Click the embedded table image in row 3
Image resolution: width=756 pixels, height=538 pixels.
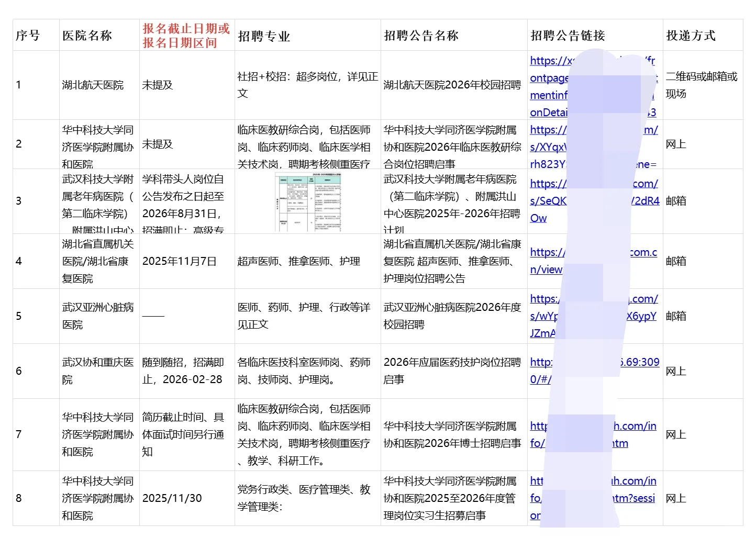coord(308,201)
